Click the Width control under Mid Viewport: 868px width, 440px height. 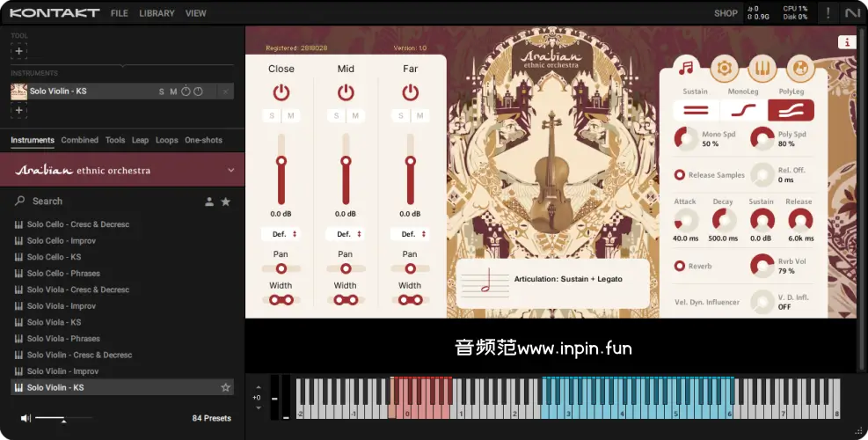point(346,300)
